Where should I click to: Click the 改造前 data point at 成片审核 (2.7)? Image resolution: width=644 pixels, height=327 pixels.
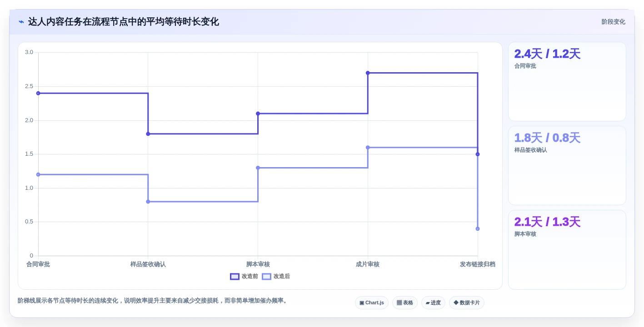(368, 73)
